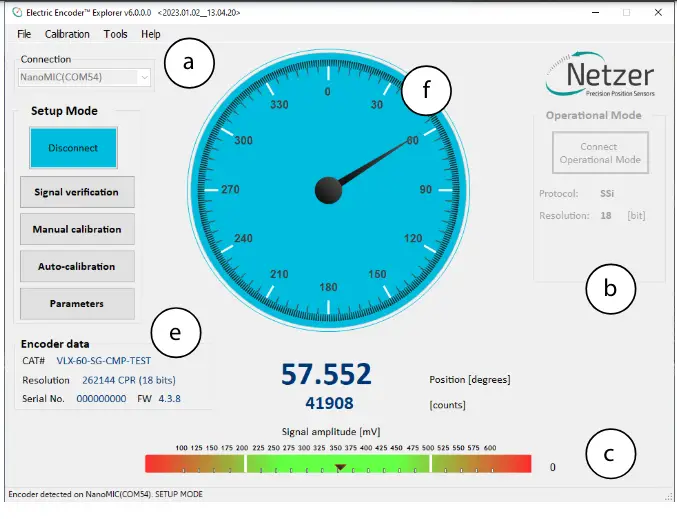Click the 90 degree mark on gauge

point(425,189)
